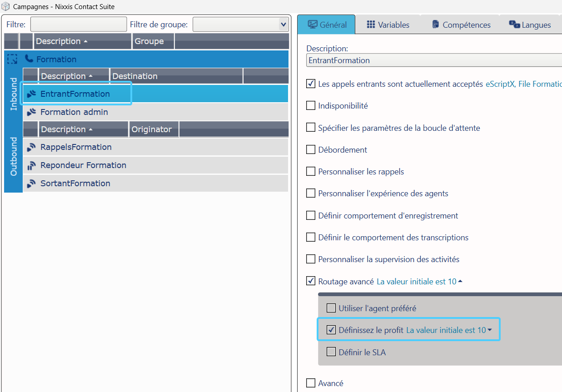
Task: Expand the Définissez le profit value dropdown
Action: click(490, 330)
